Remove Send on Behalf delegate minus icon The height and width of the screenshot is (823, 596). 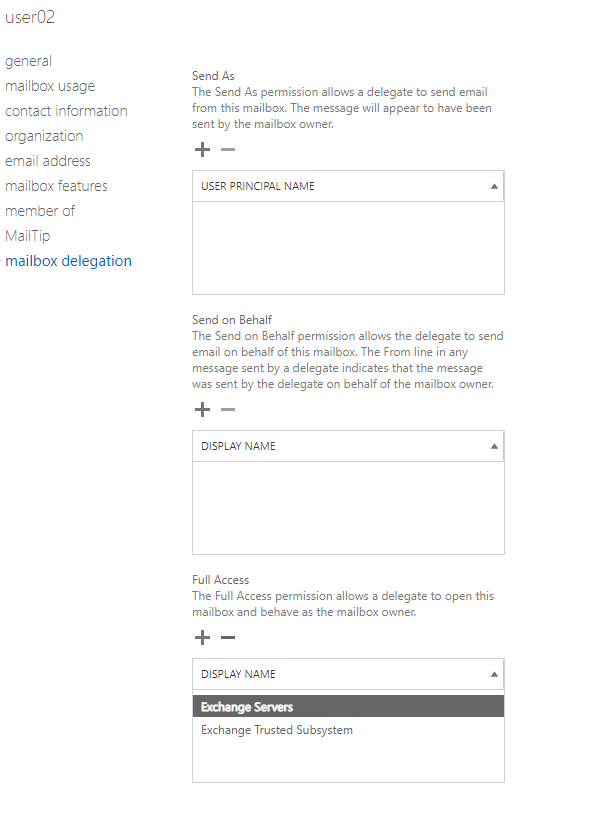pos(228,409)
